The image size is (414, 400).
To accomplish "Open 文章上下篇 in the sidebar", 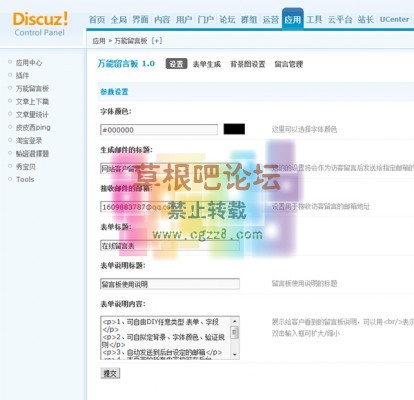I will (32, 101).
